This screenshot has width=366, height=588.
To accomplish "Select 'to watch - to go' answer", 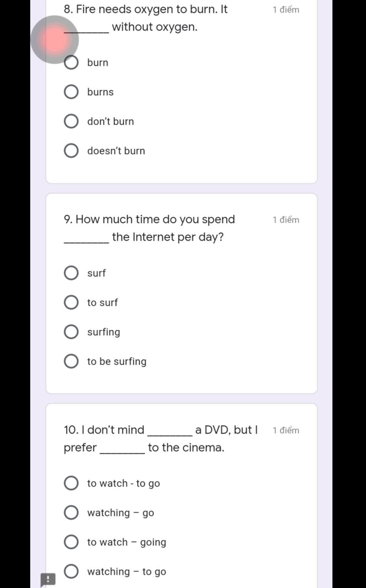I will pyautogui.click(x=71, y=483).
